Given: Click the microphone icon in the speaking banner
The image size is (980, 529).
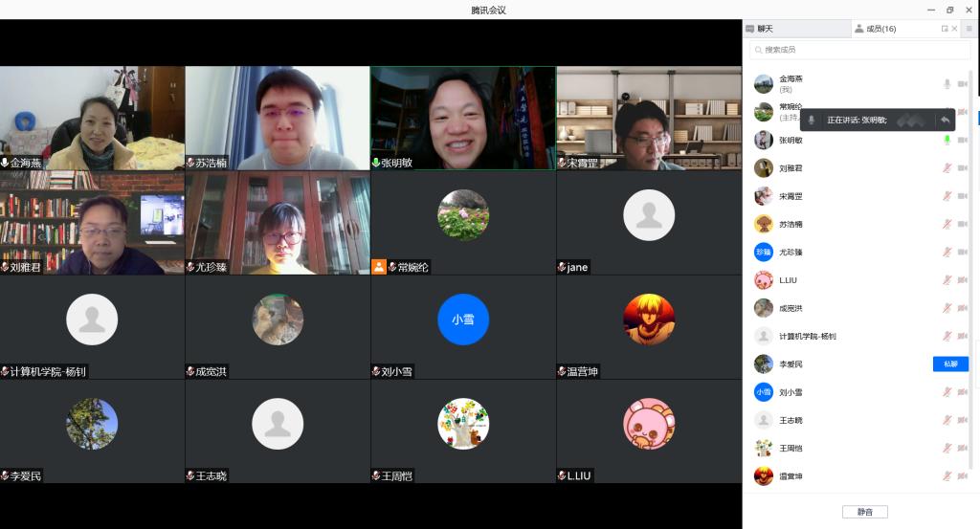Looking at the screenshot, I should 812,120.
